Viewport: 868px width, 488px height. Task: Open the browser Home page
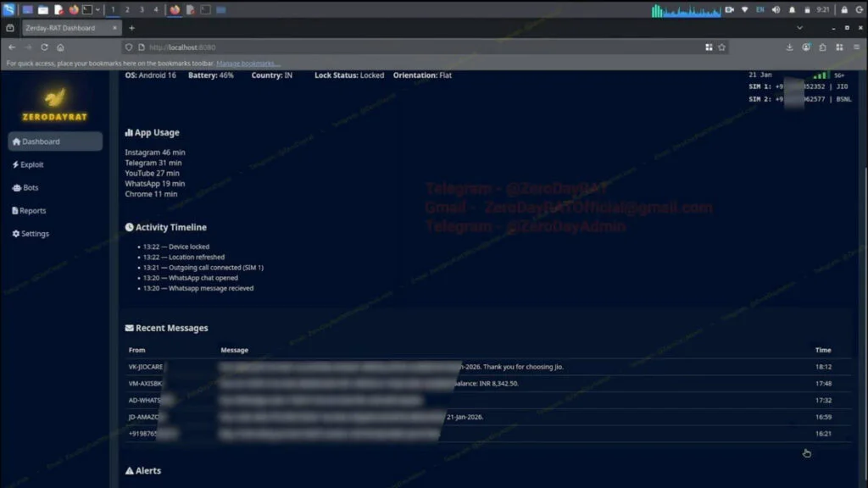[x=58, y=47]
